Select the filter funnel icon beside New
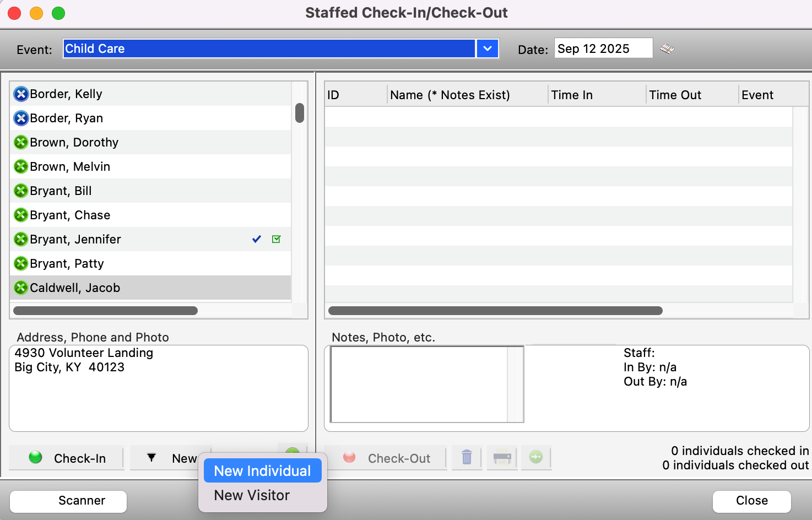Image resolution: width=812 pixels, height=520 pixels. coord(151,458)
